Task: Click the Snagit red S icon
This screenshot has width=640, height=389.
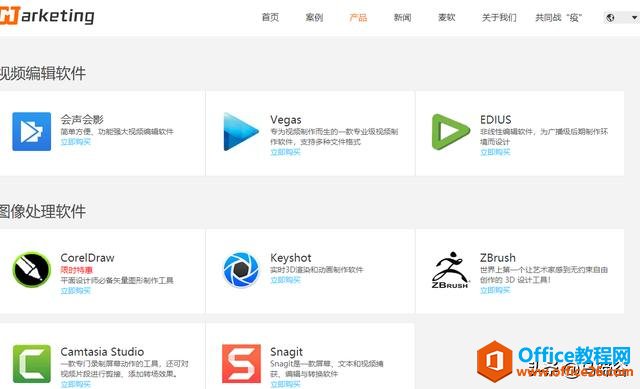Action: [x=241, y=363]
